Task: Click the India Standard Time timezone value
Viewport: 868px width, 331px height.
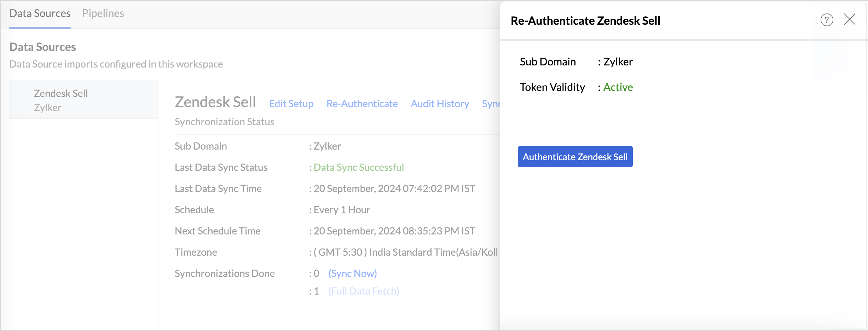Action: coord(405,252)
